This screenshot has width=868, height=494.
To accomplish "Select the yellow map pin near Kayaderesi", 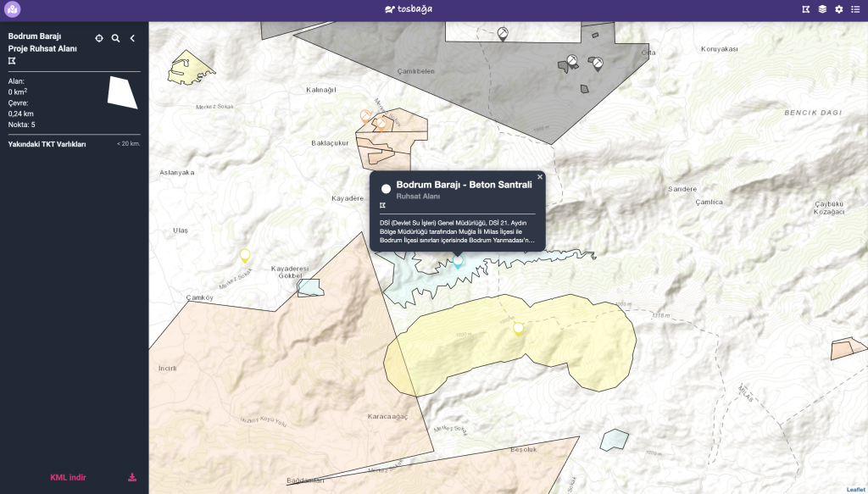I will click(245, 254).
